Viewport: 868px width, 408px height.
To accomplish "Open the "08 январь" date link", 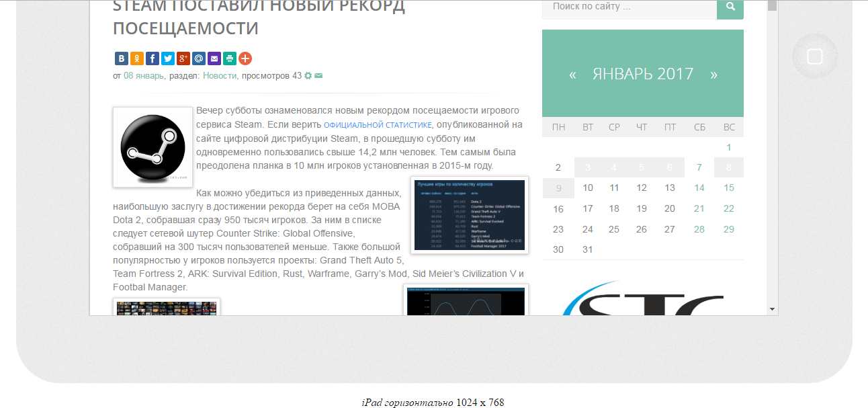I will 144,76.
